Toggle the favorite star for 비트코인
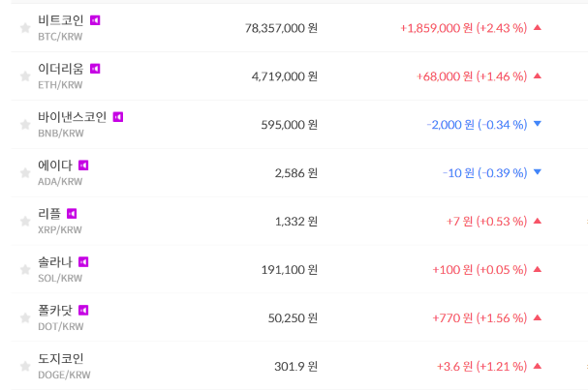Screen dimensions: 588x391 tap(25, 28)
